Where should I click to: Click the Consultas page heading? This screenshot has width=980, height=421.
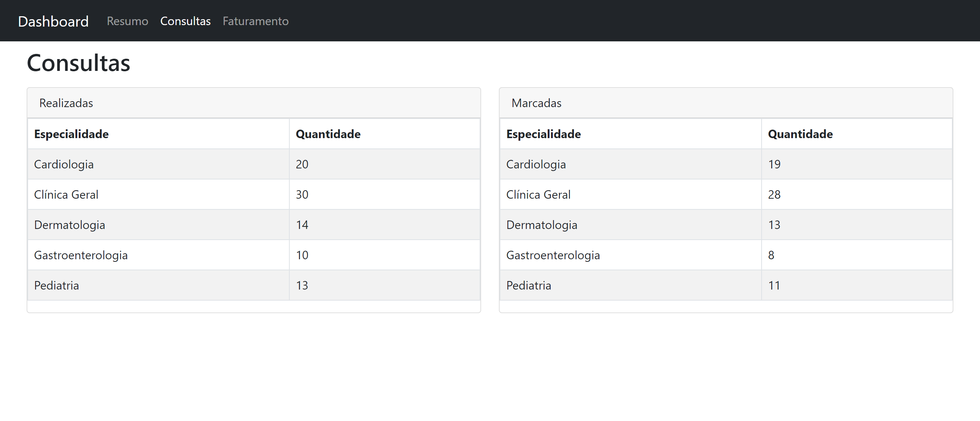78,63
